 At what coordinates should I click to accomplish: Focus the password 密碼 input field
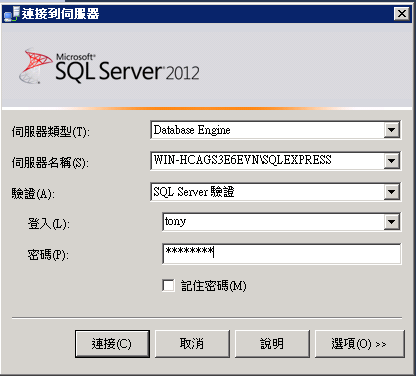click(282, 254)
